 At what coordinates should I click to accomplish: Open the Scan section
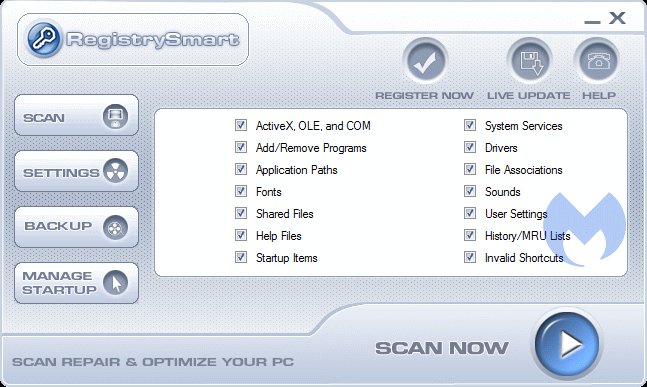coord(76,115)
